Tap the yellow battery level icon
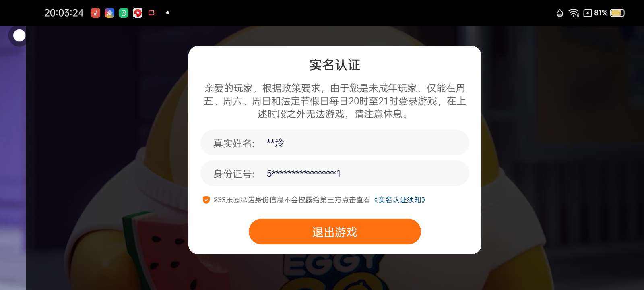Image resolution: width=644 pixels, height=290 pixels. [618, 13]
